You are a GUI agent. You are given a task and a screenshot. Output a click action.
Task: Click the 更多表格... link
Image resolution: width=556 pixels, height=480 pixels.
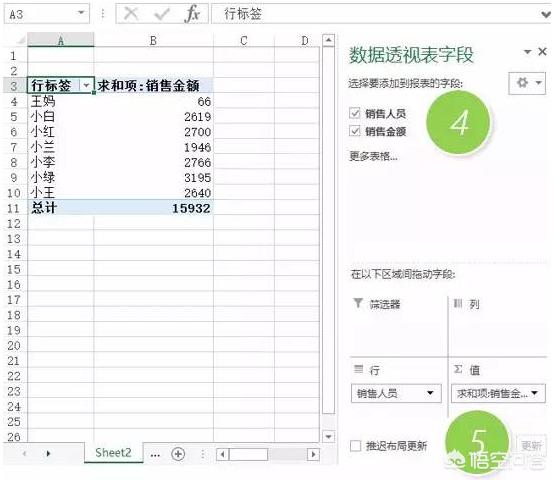click(x=373, y=156)
